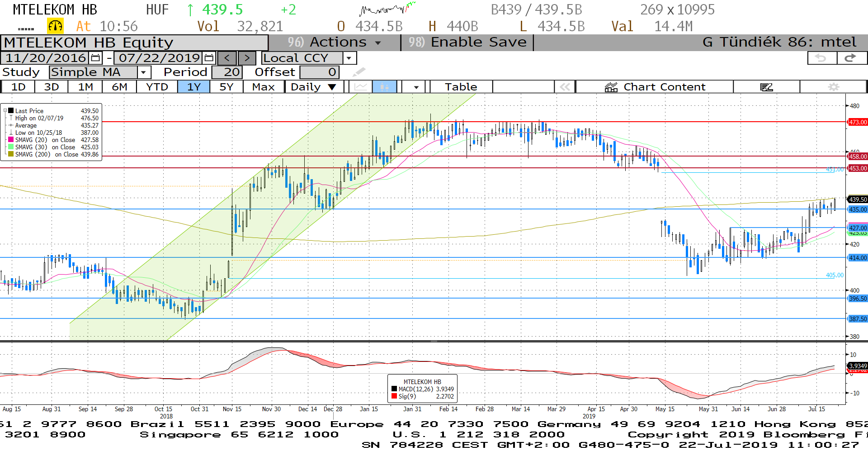Click the black Last Price color swatch
868x470 pixels.
11,111
